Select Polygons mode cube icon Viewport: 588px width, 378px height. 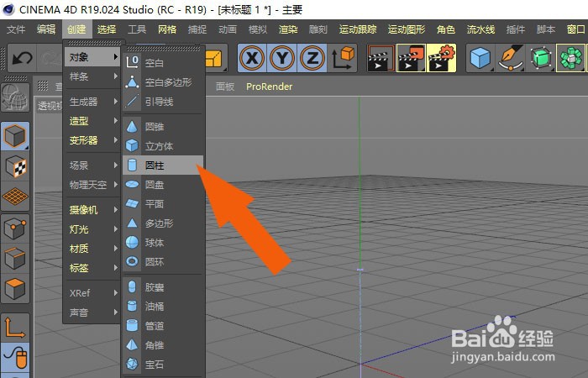(x=15, y=289)
